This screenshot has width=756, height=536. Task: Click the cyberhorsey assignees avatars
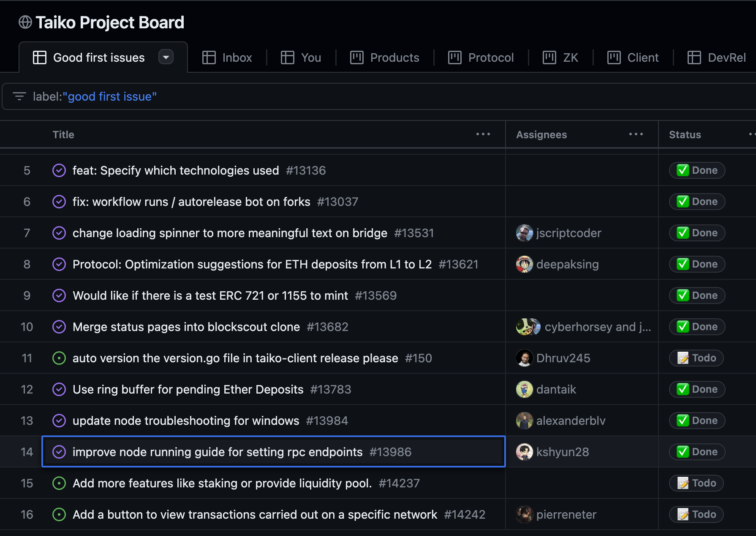(528, 327)
